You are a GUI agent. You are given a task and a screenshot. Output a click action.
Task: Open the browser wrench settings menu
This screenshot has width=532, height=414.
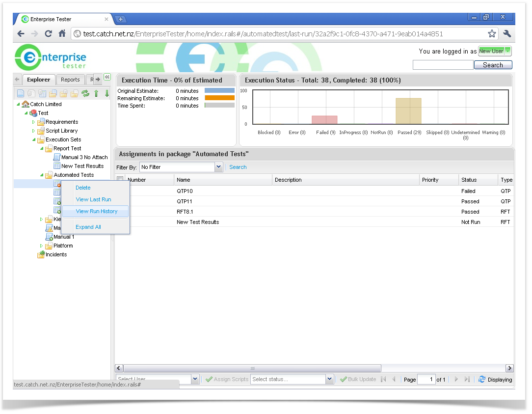coord(507,34)
